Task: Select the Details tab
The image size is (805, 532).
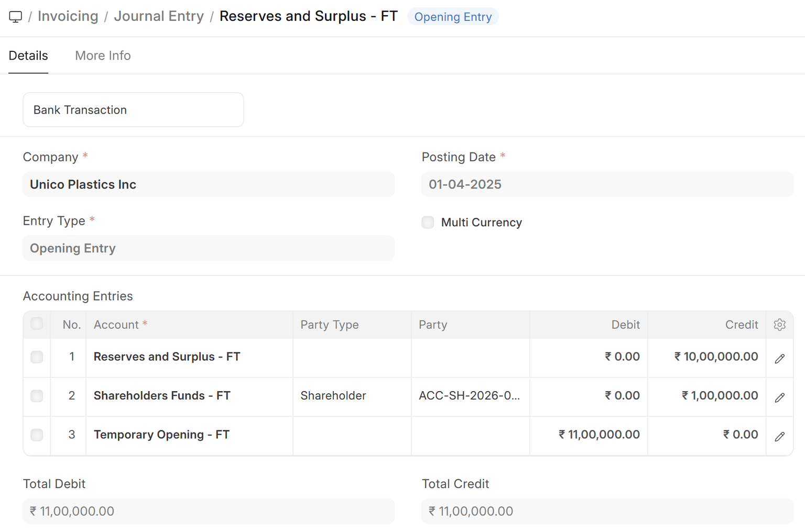Action: pyautogui.click(x=28, y=56)
